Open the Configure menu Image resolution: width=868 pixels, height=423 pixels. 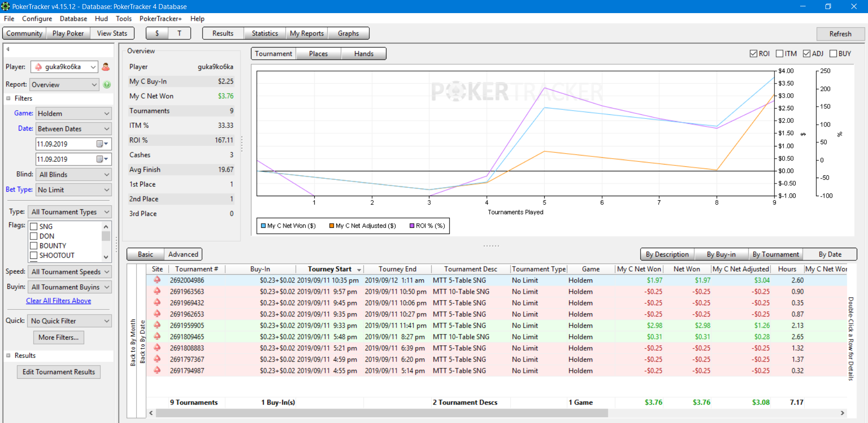point(37,19)
